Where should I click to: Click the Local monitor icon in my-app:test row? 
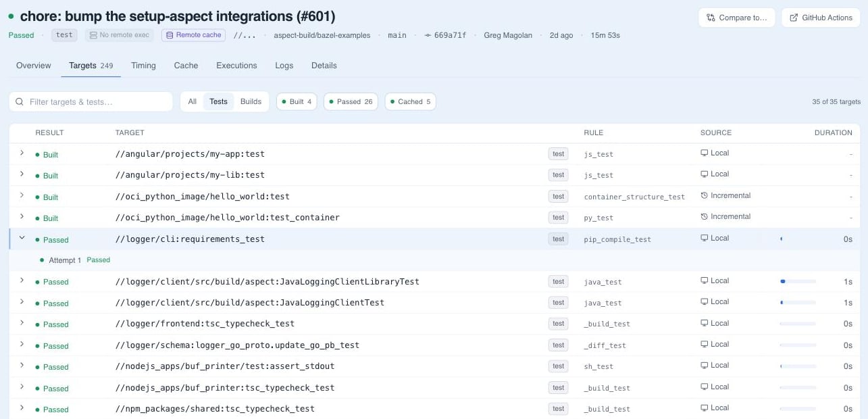[x=704, y=153]
